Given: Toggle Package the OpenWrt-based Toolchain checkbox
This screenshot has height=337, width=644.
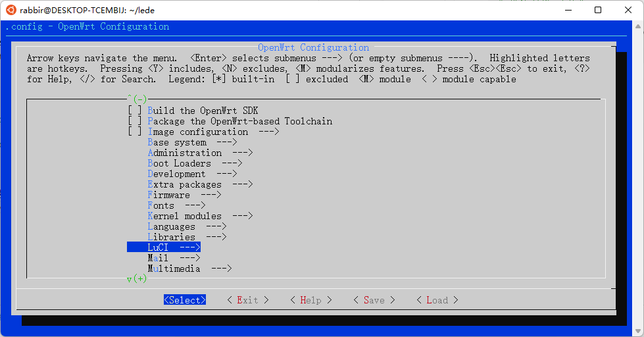Looking at the screenshot, I should (x=135, y=121).
